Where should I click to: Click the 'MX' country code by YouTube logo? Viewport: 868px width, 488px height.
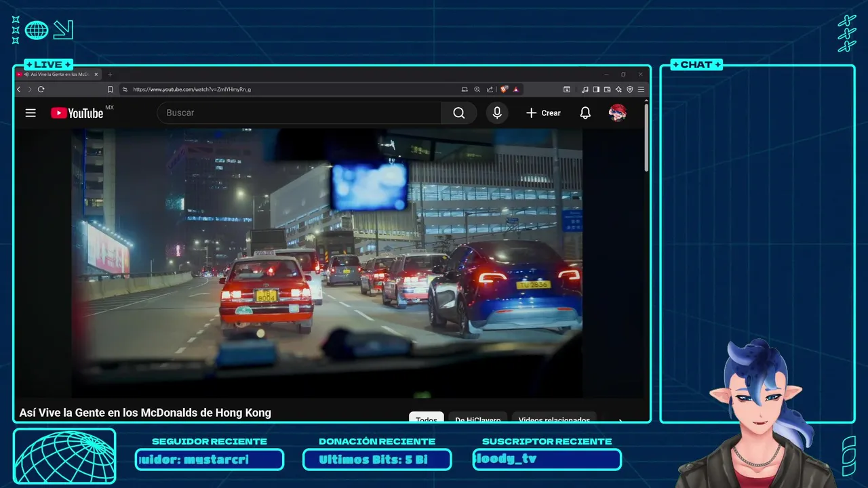pos(109,108)
